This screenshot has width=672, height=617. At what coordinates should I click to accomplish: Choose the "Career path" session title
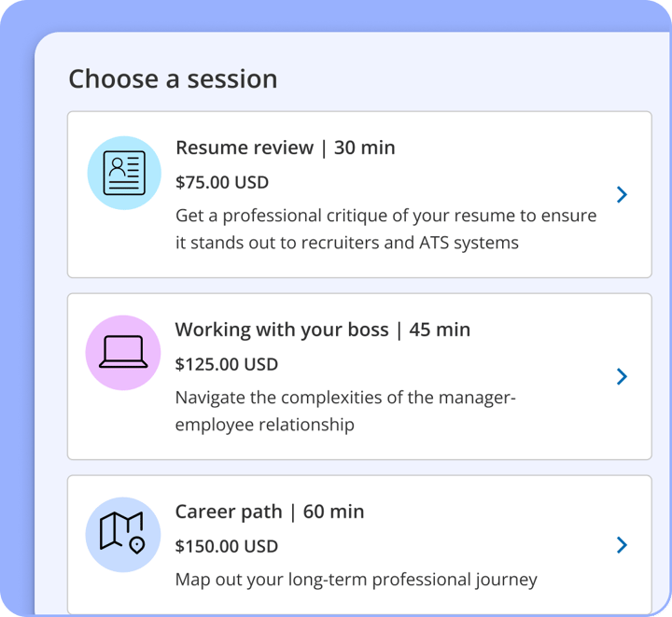[x=229, y=512]
